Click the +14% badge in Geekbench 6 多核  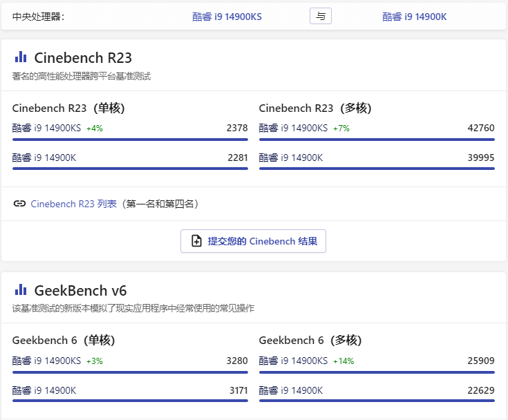(x=343, y=361)
